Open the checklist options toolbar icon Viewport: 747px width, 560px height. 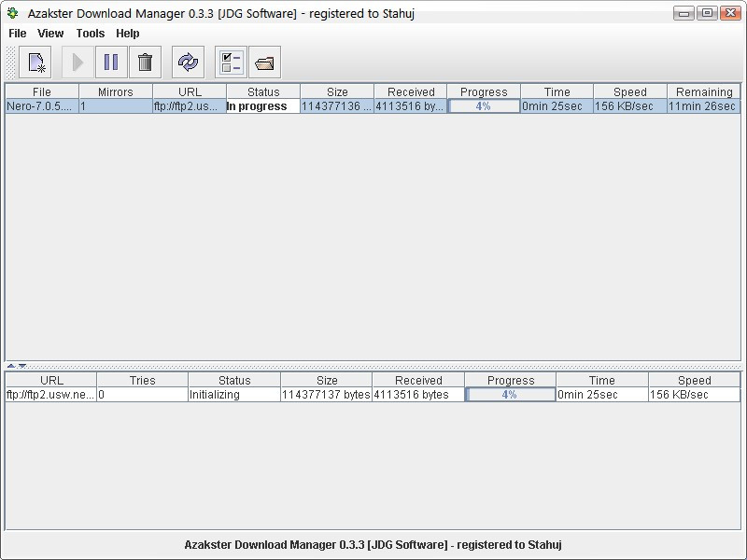[x=231, y=62]
